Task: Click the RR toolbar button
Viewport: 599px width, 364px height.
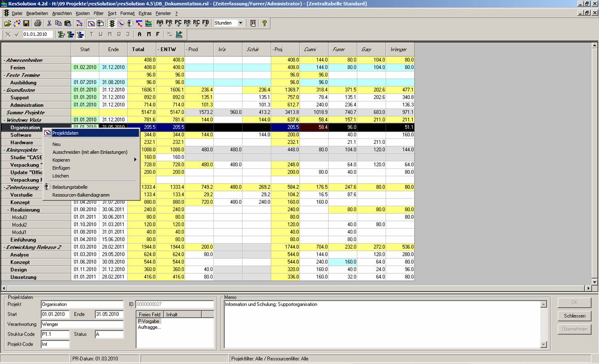Action: pyautogui.click(x=187, y=23)
